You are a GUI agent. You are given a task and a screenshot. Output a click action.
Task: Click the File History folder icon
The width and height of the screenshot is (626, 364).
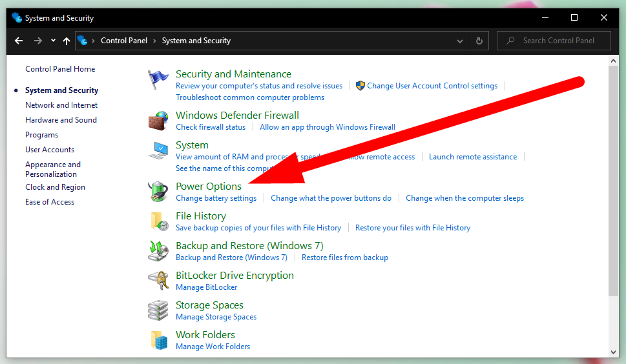coord(160,221)
